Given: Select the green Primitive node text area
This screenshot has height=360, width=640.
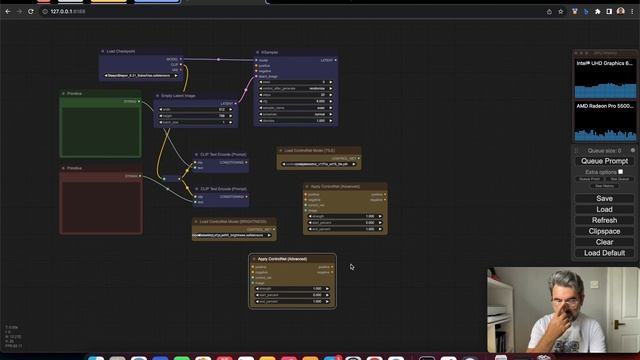Looking at the screenshot, I should tap(100, 131).
